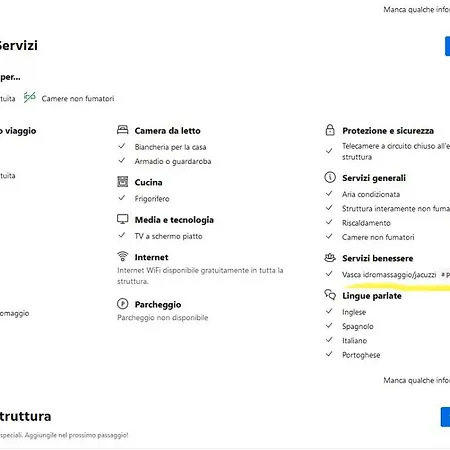Click the parking P icon next to Parcheggio
The width and height of the screenshot is (450, 450).
coord(123,304)
